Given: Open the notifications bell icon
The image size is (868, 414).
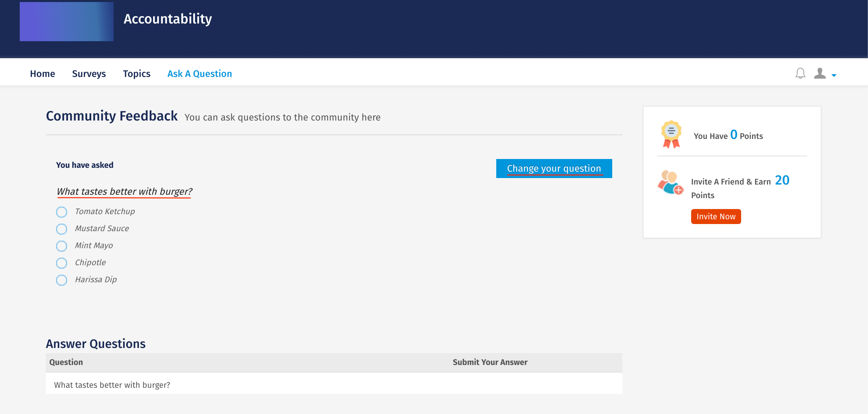Looking at the screenshot, I should click(800, 73).
